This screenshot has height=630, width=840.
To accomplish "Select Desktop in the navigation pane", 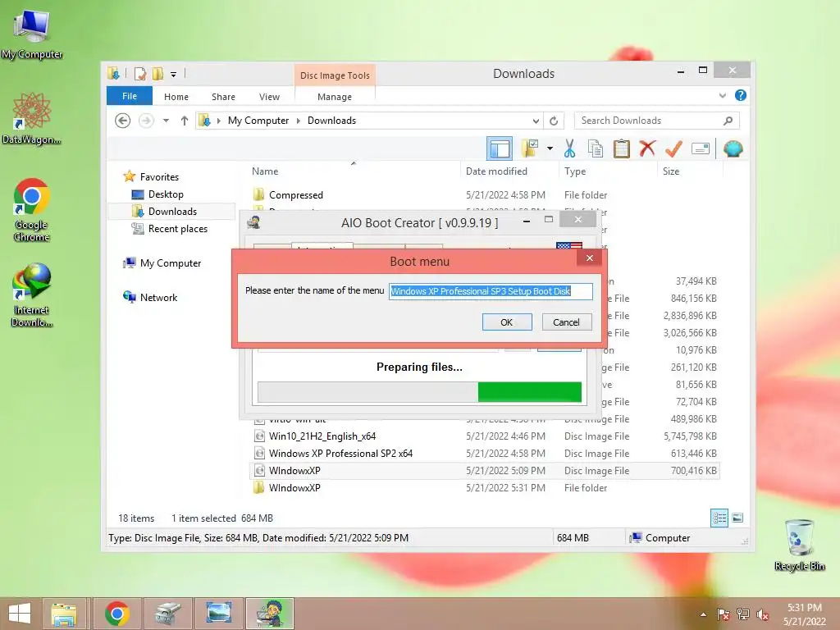I will (x=166, y=194).
